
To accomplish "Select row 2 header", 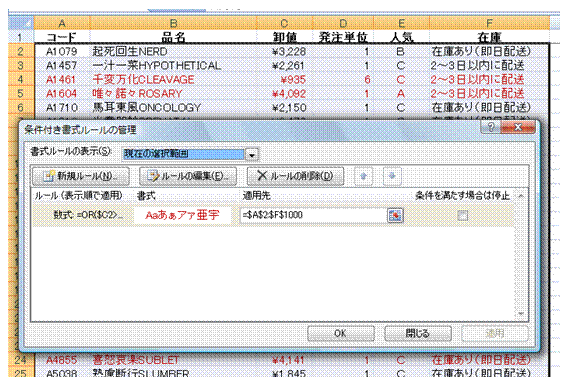I will point(21,51).
